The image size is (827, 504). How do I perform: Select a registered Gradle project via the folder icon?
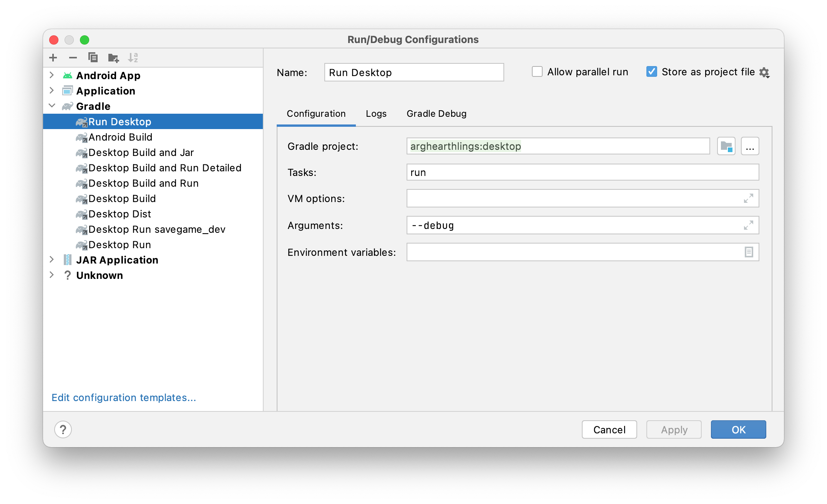[x=726, y=146]
